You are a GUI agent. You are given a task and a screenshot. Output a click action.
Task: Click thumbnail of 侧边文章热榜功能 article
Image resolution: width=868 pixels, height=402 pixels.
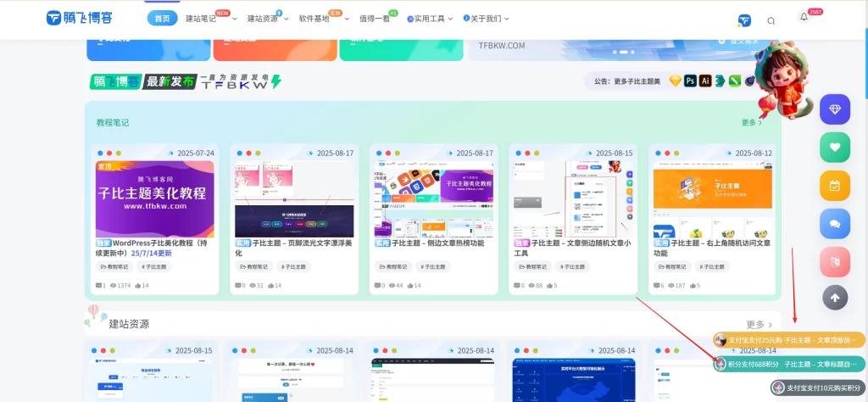click(434, 199)
